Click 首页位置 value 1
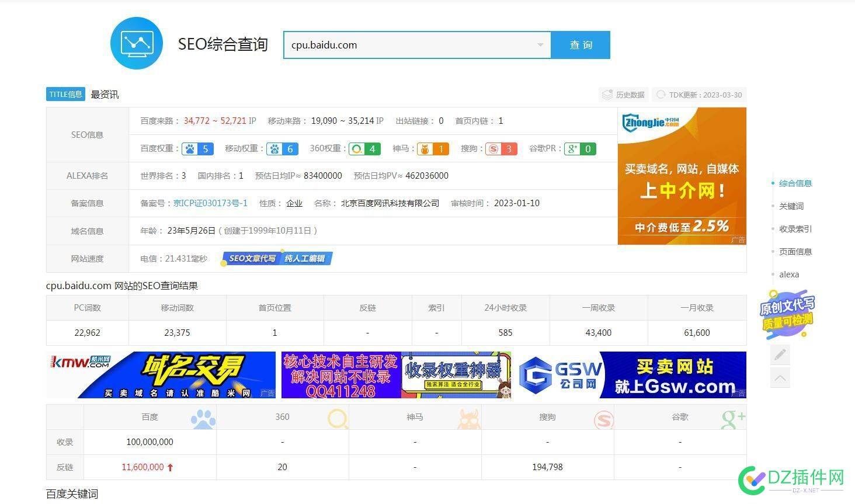 pyautogui.click(x=274, y=333)
